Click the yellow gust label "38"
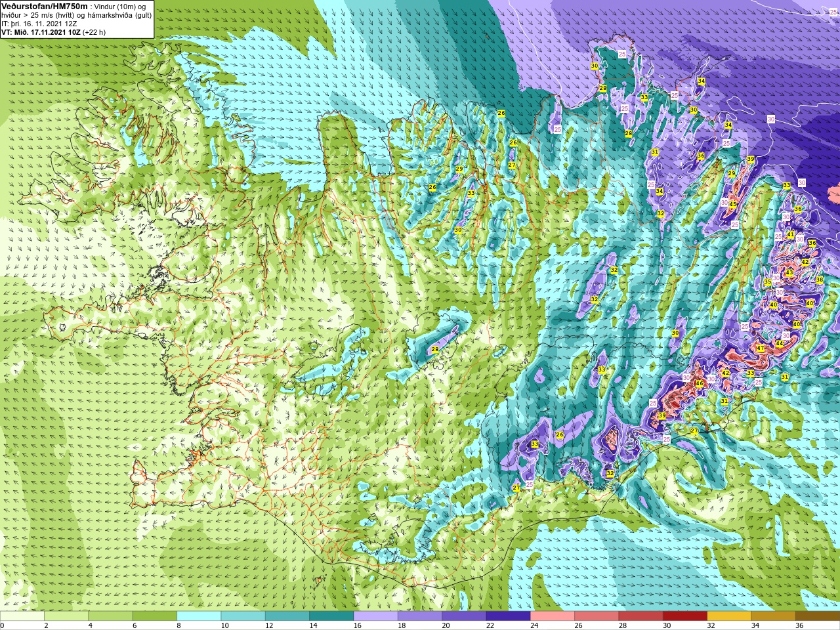Viewport: 840px width, 630px height. pyautogui.click(x=819, y=280)
